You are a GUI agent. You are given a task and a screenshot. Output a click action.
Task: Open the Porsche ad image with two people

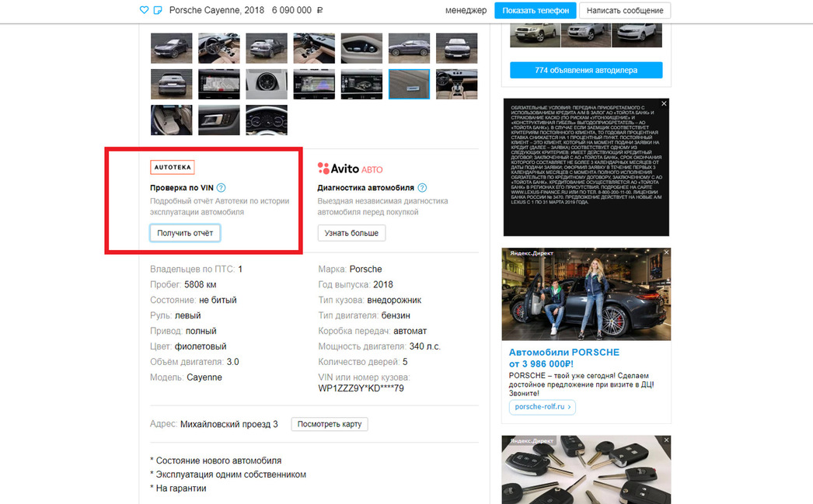(586, 294)
